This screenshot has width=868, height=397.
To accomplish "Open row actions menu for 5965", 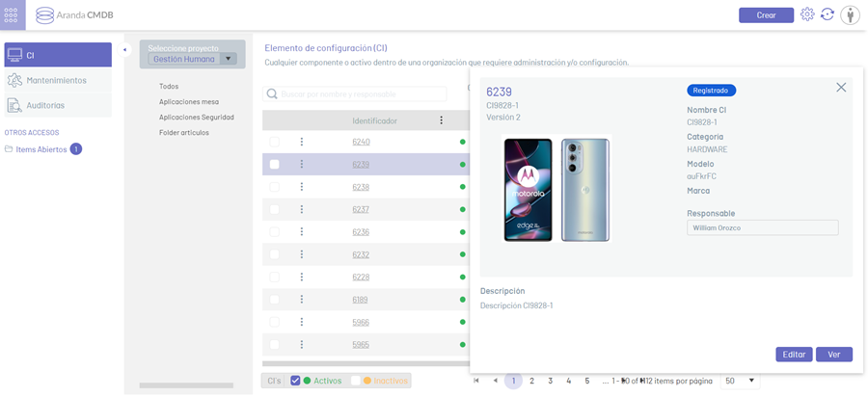I will (x=301, y=344).
